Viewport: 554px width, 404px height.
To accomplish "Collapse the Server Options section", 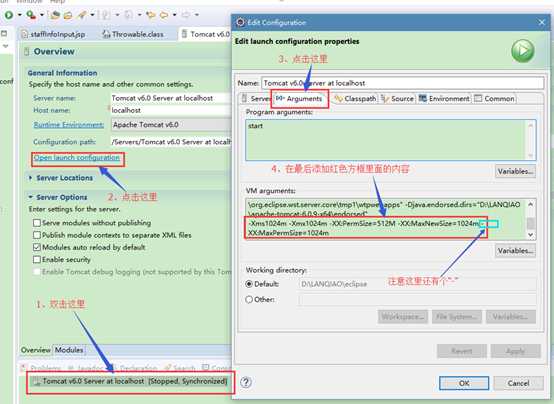I will coord(30,197).
